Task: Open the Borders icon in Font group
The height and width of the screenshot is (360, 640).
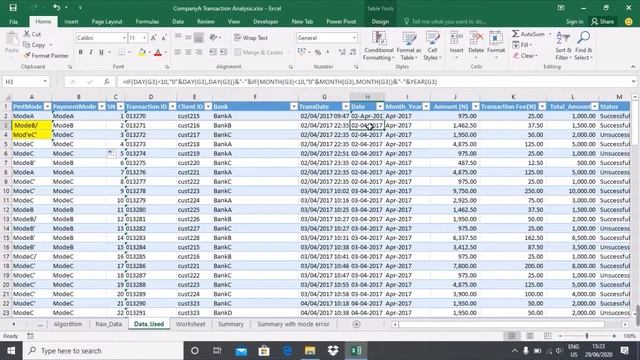Action: pos(121,52)
